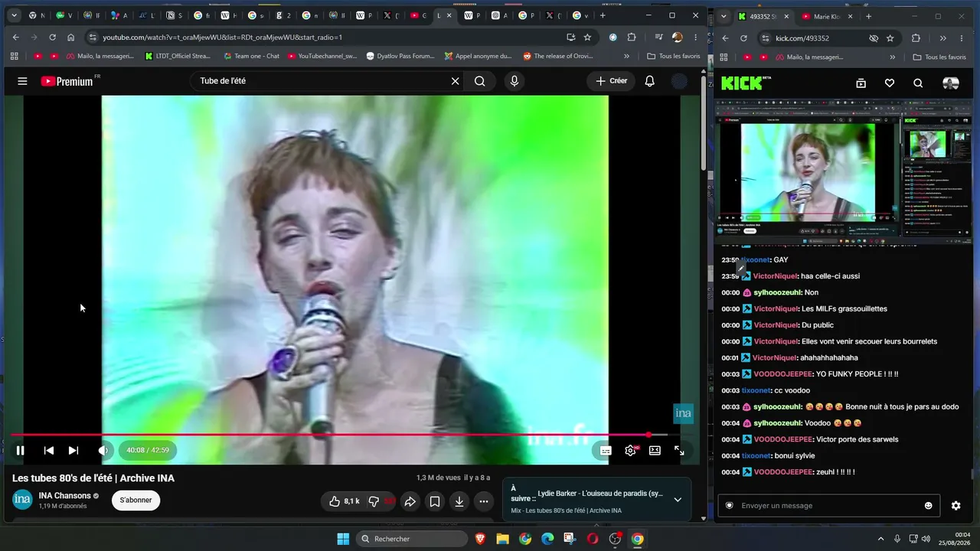Toggle subtitles in the YouTube player
The width and height of the screenshot is (980, 551).
pos(606,451)
